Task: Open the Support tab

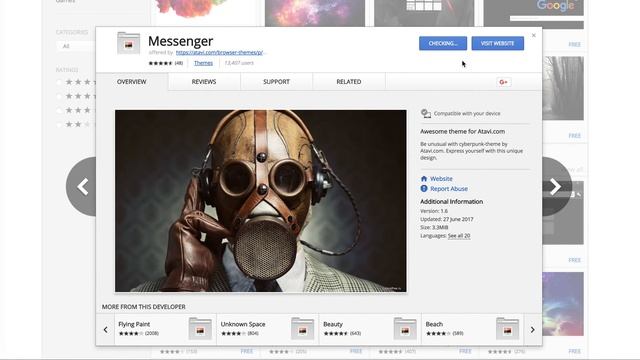Action: click(x=276, y=82)
